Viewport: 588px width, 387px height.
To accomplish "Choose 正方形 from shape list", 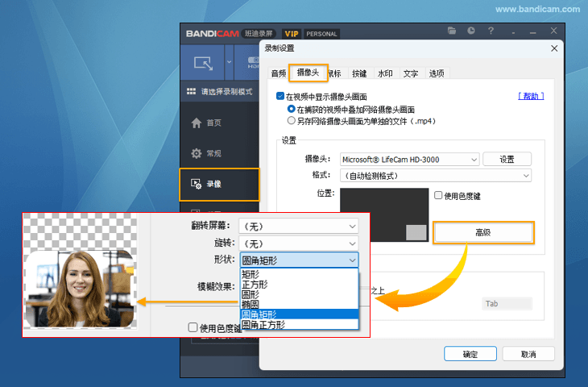I will (300, 284).
